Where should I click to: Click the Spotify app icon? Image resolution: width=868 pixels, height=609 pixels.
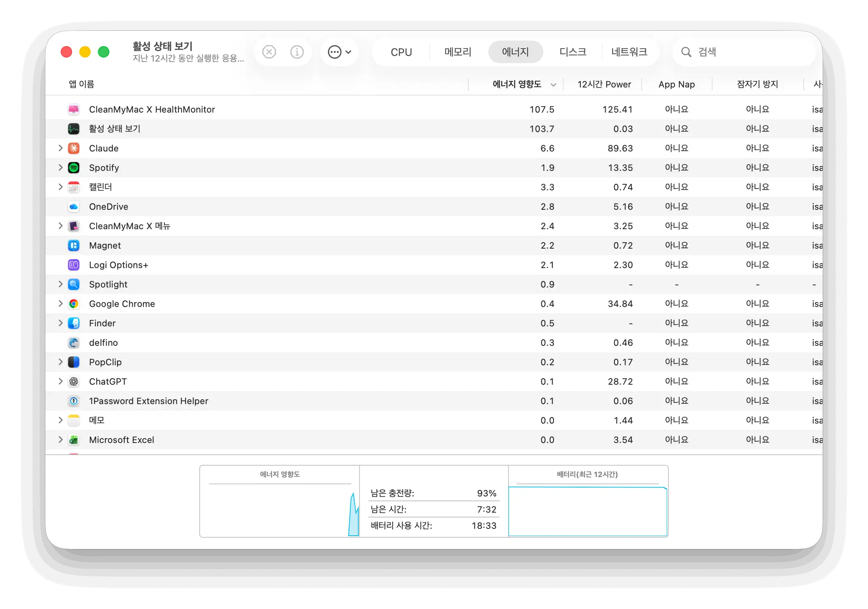(x=74, y=168)
